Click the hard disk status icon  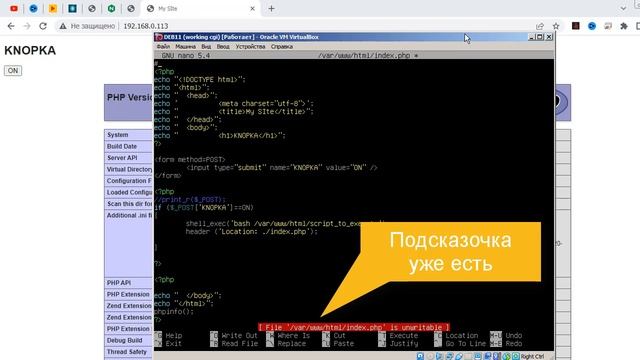pos(420,356)
